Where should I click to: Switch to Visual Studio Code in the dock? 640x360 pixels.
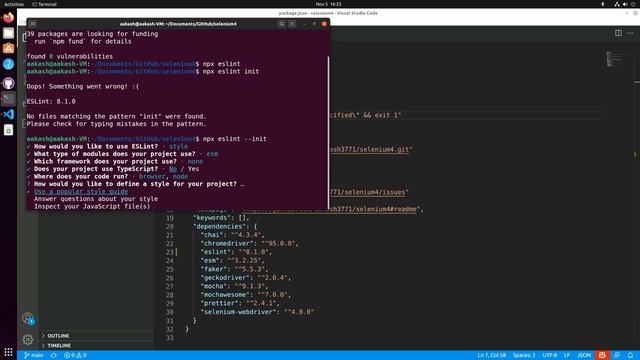[x=8, y=114]
